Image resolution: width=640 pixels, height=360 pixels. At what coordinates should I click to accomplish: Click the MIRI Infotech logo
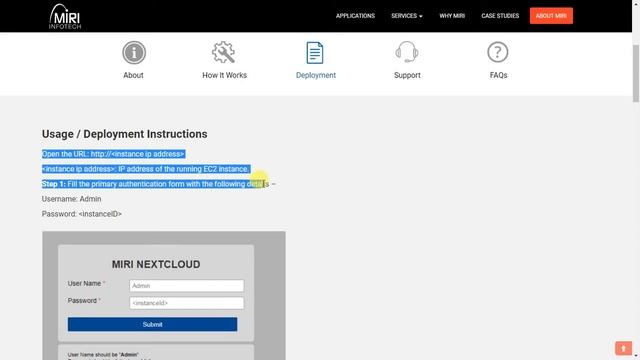65,16
